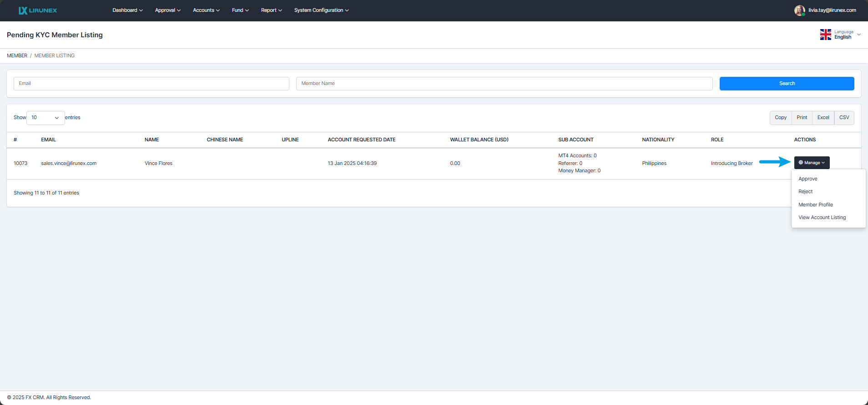Choose Reject in the Manage dropdown
Viewport: 868px width, 405px height.
point(805,192)
